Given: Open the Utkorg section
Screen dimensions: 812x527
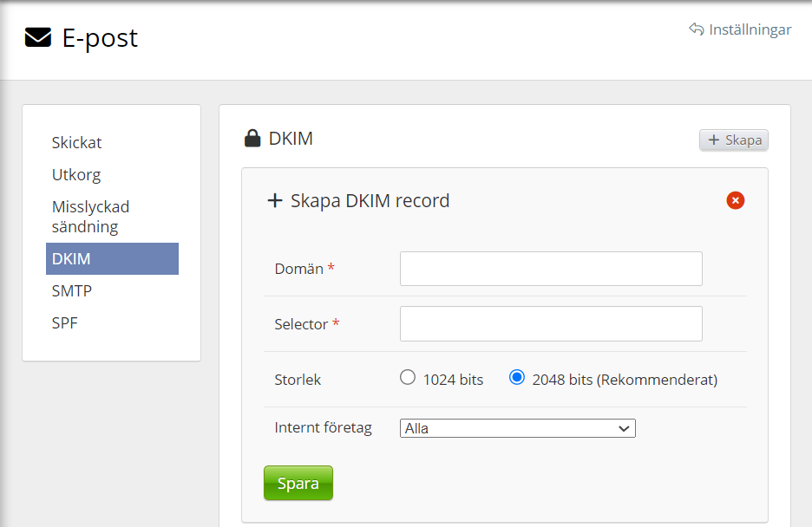Looking at the screenshot, I should (76, 175).
